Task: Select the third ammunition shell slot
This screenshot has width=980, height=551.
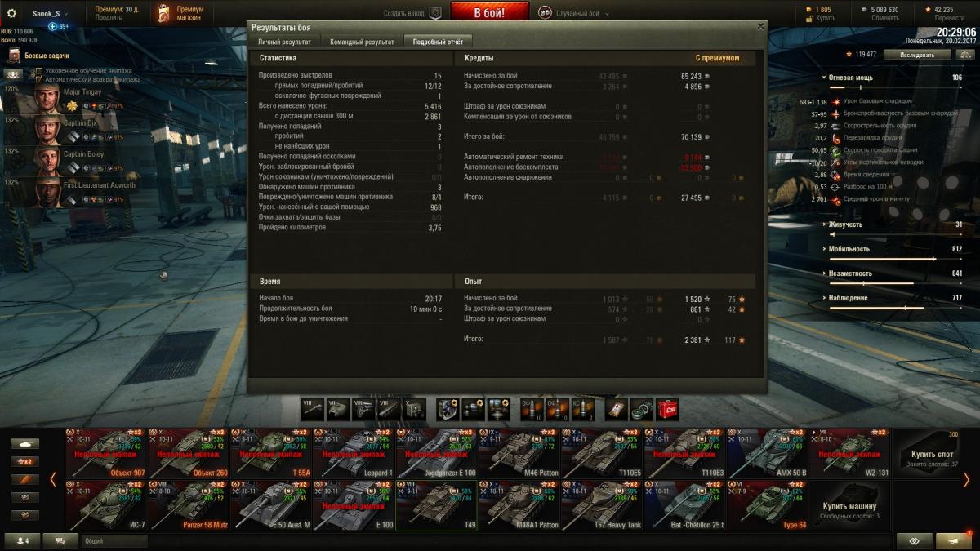Action: pyautogui.click(x=583, y=409)
